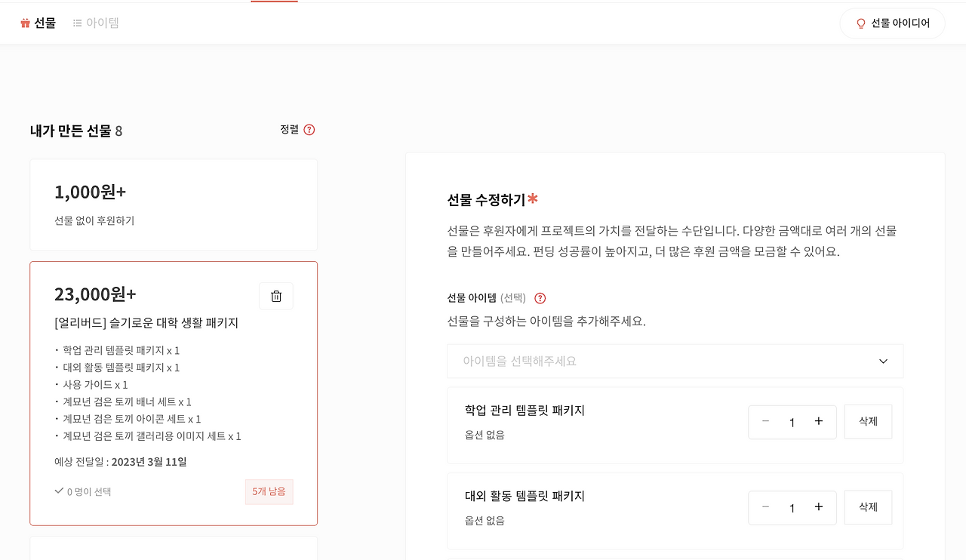The width and height of the screenshot is (966, 560).
Task: Open the help tooltip next to 정렬
Action: 309,129
